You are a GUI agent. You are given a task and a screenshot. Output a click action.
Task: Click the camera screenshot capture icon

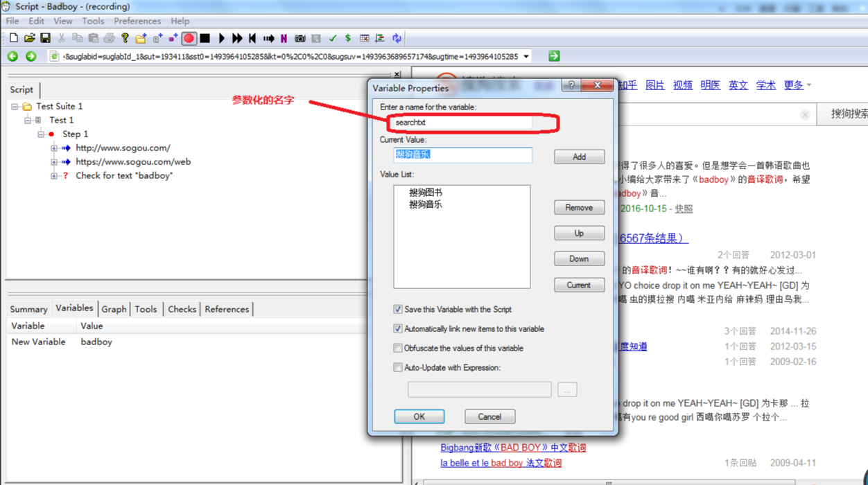click(300, 38)
